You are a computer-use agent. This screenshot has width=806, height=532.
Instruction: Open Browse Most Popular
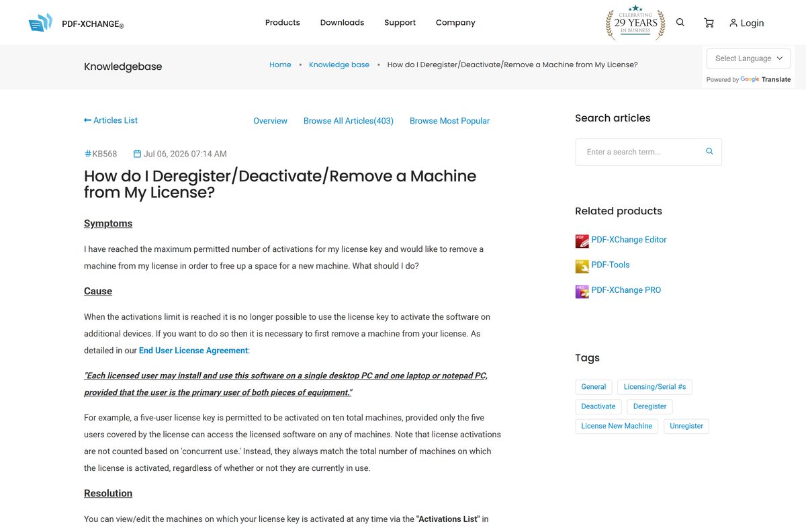449,121
